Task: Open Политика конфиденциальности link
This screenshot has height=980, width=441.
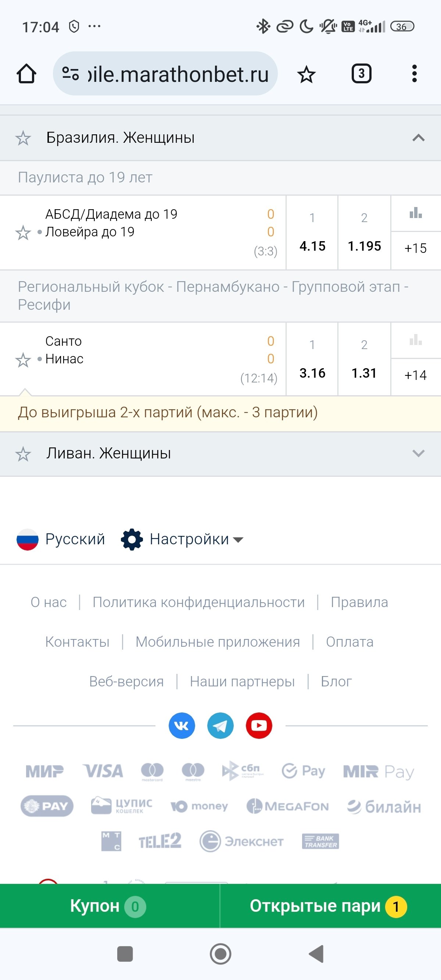Action: (198, 602)
